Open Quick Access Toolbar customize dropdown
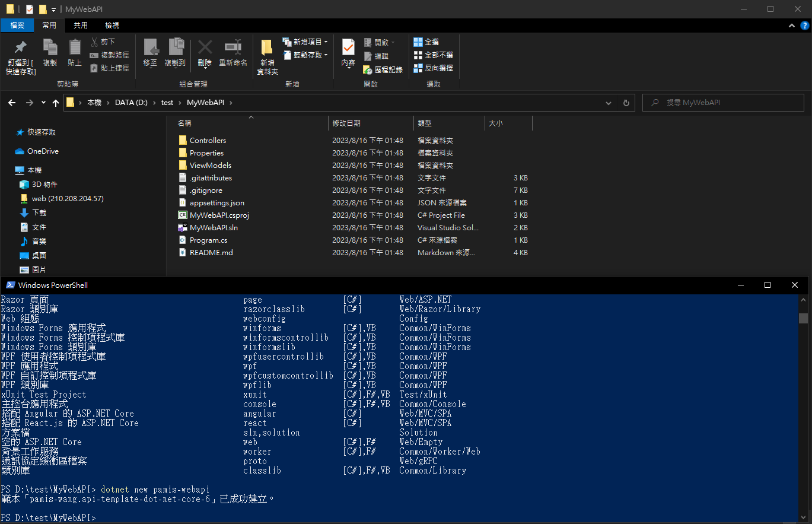Viewport: 812px width, 524px height. pyautogui.click(x=53, y=9)
